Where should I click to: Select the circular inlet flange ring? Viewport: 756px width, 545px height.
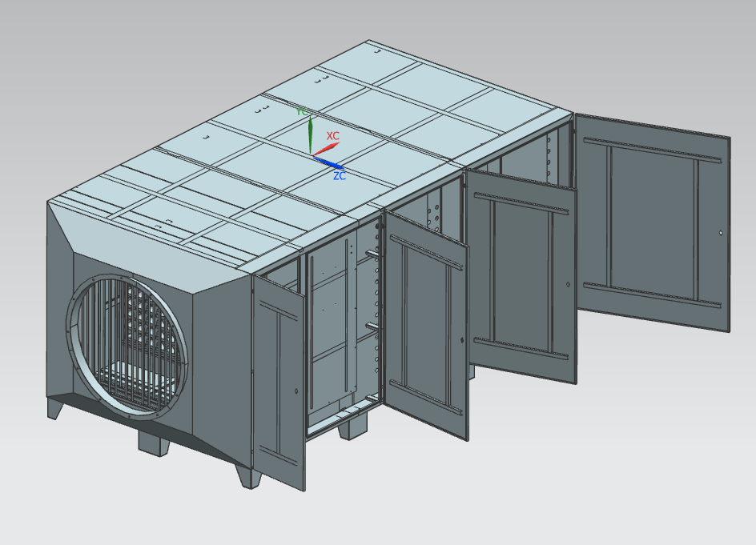click(127, 347)
